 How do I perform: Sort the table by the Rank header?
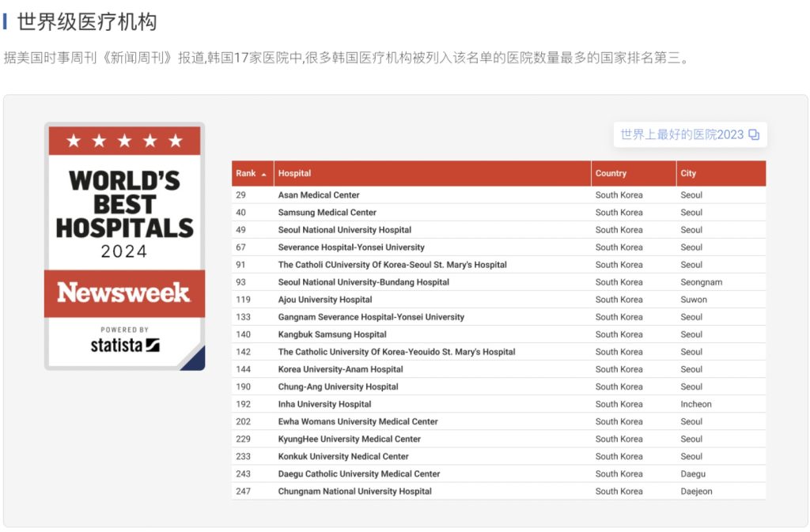(x=252, y=173)
